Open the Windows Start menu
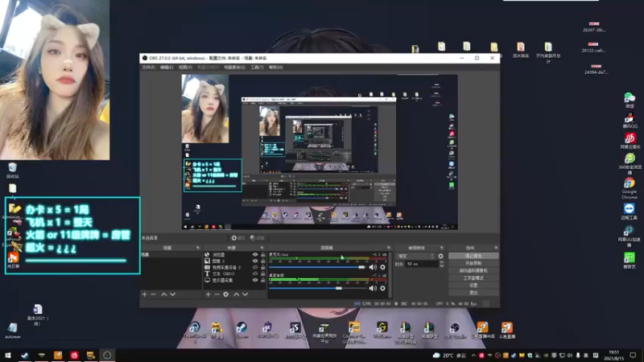 click(8, 356)
